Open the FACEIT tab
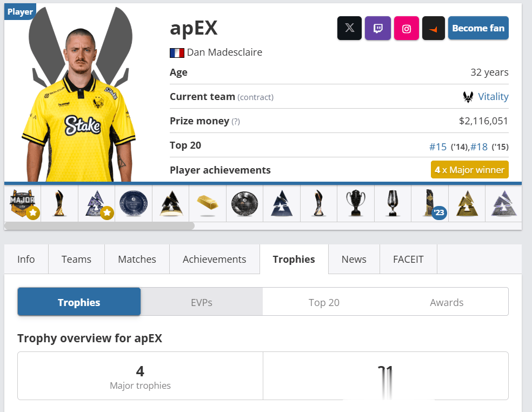532x412 pixels. pos(408,260)
